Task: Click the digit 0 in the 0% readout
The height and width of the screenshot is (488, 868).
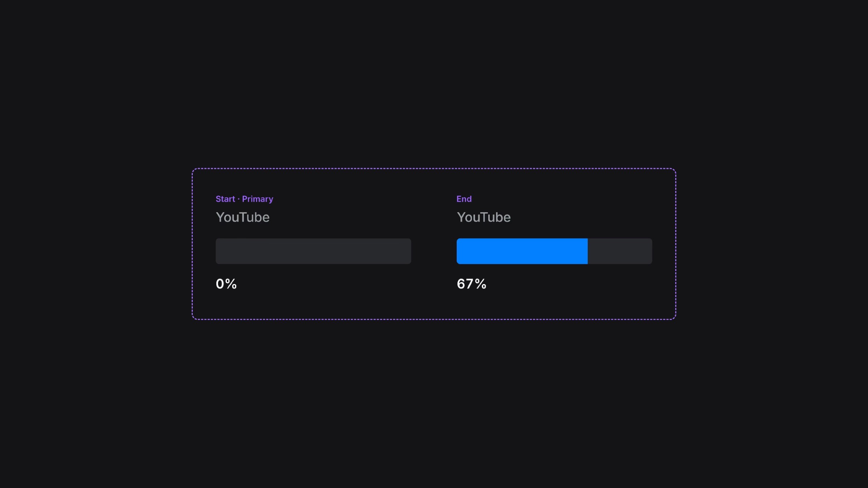Action: coord(220,284)
